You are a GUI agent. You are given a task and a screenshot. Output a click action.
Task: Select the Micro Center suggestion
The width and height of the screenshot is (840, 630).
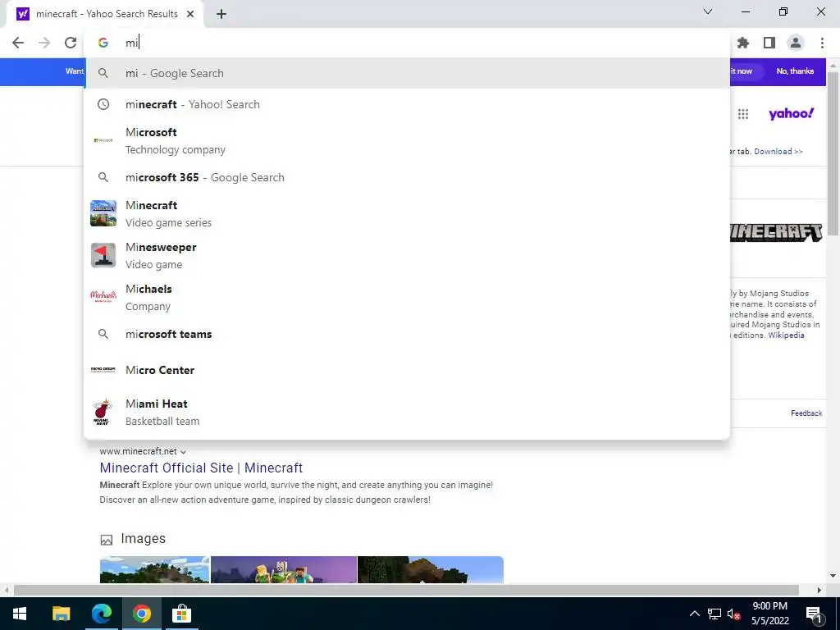click(407, 370)
